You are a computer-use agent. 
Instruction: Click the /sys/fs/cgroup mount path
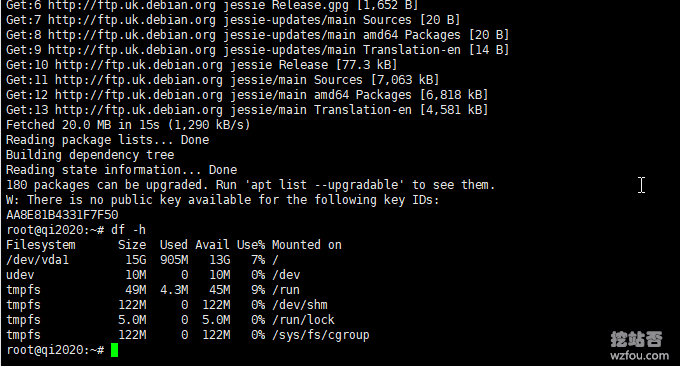320,335
